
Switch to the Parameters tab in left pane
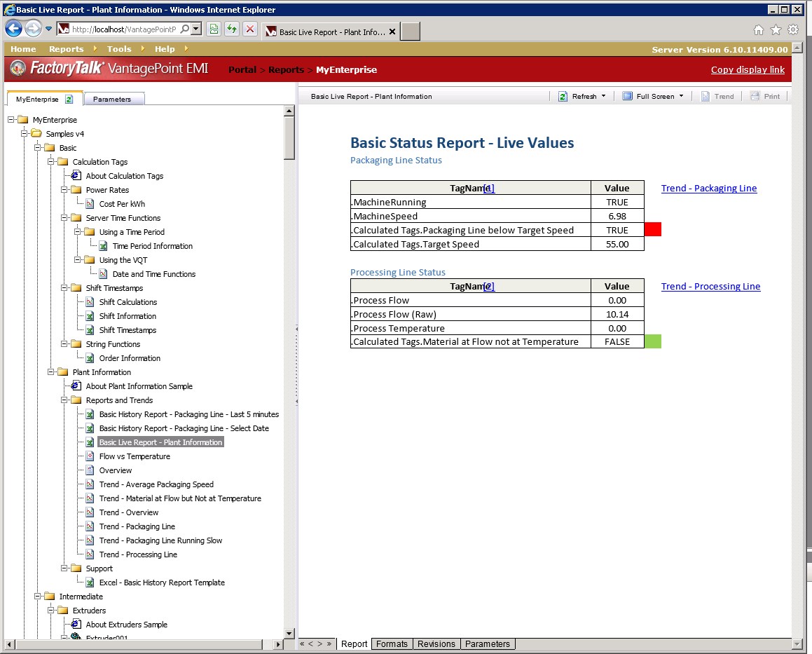tap(113, 98)
